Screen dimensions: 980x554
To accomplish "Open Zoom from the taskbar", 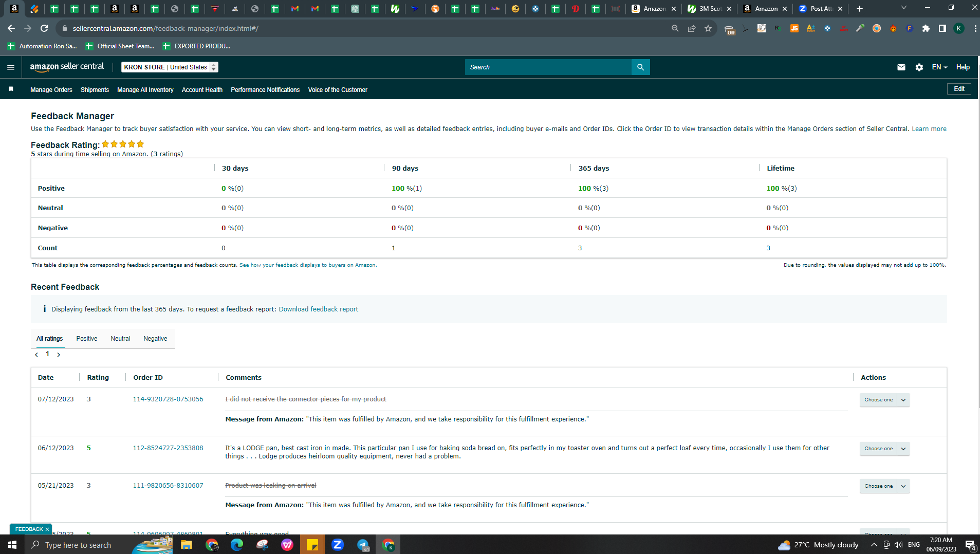I will click(338, 545).
